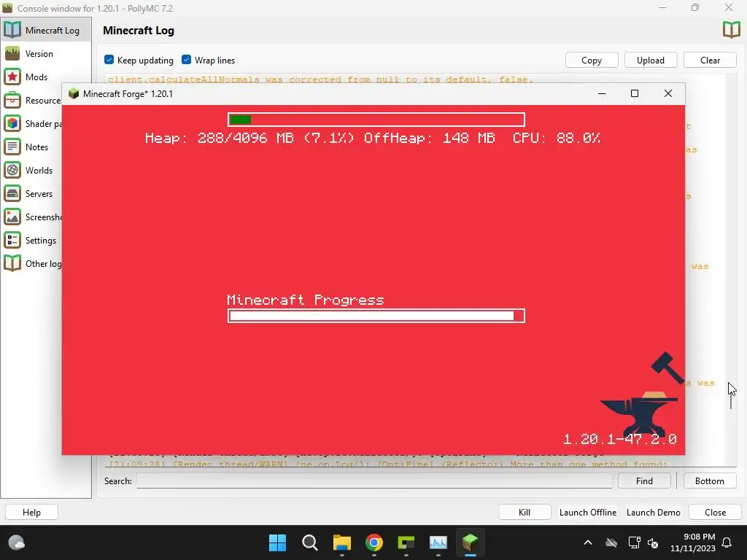747x560 pixels.
Task: Click the PollyMC console window title icon
Action: point(7,7)
